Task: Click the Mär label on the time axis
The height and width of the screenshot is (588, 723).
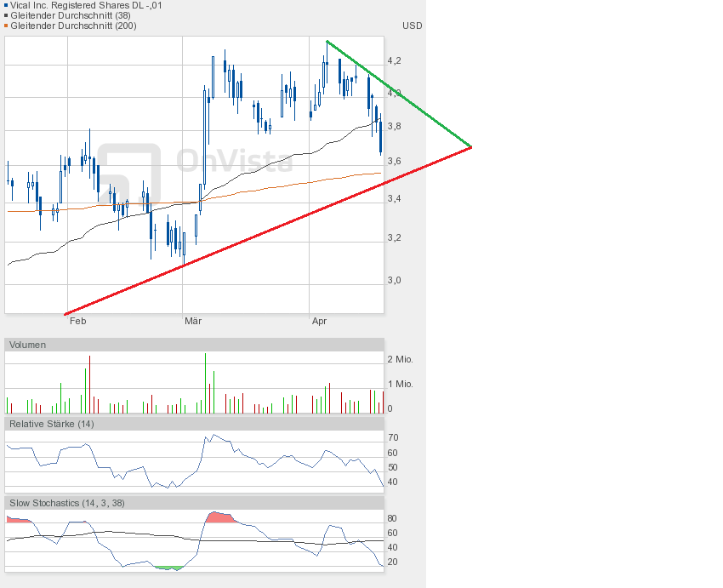Action: pos(193,321)
